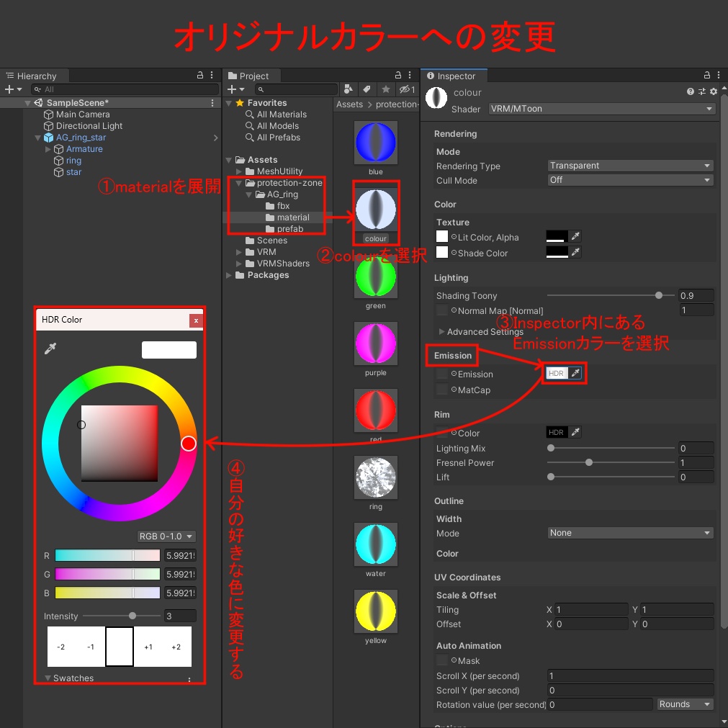Enable the Emission checkbox
This screenshot has height=728, width=728.
tap(442, 374)
